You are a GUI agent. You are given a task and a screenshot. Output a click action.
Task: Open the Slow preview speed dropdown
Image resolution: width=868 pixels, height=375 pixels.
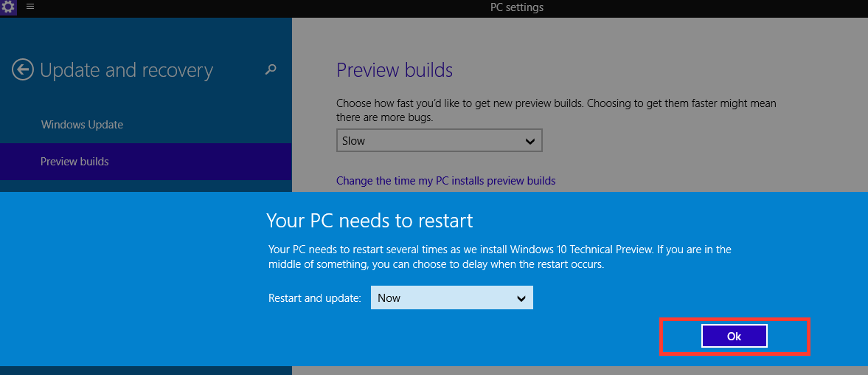tap(439, 141)
